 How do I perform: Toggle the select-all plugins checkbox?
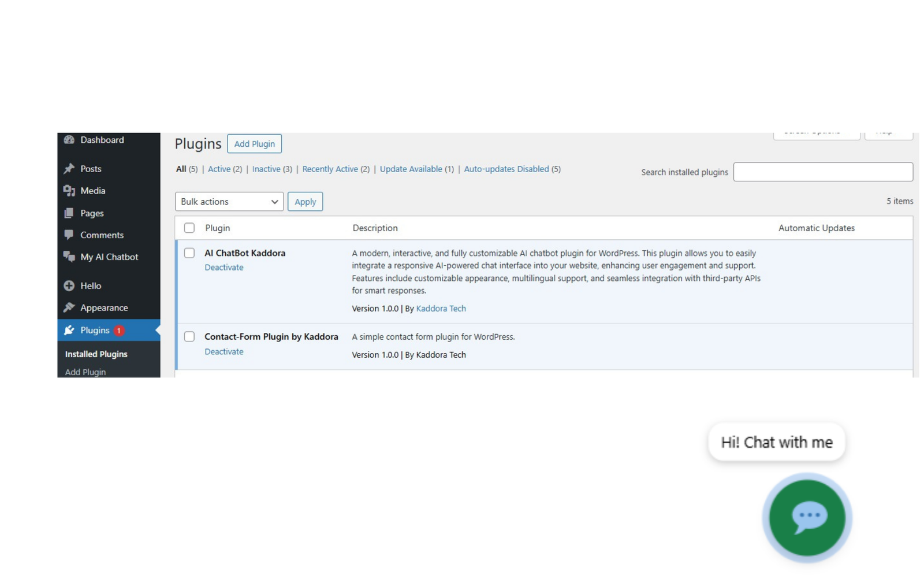pyautogui.click(x=189, y=228)
